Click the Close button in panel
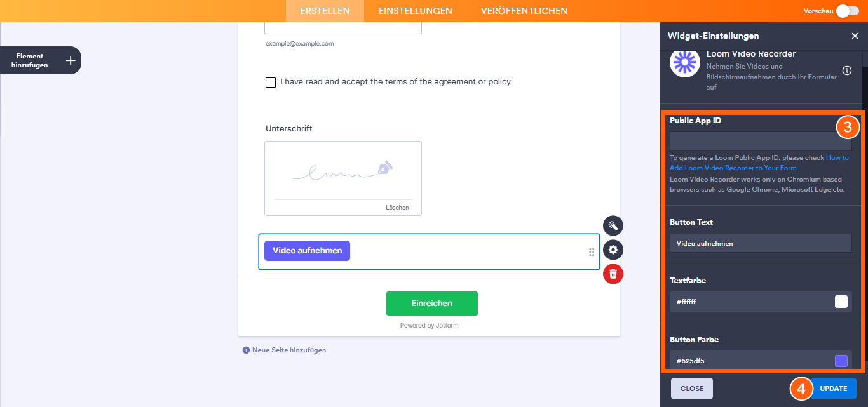868x407 pixels. coord(692,389)
